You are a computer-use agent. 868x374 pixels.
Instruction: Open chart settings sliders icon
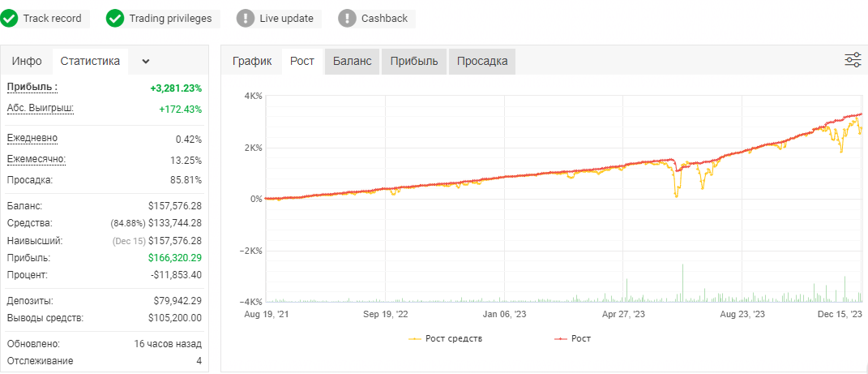pyautogui.click(x=853, y=60)
